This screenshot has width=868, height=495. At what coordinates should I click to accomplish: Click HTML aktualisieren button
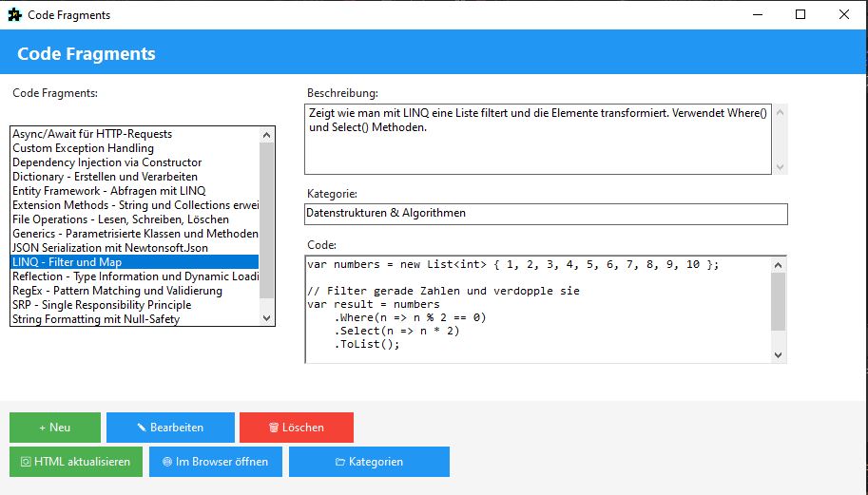pyautogui.click(x=76, y=462)
